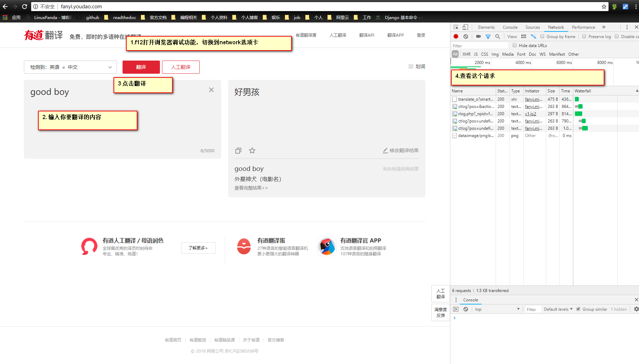Open the console context dropdown showing top
The image size is (639, 364).
(497, 309)
